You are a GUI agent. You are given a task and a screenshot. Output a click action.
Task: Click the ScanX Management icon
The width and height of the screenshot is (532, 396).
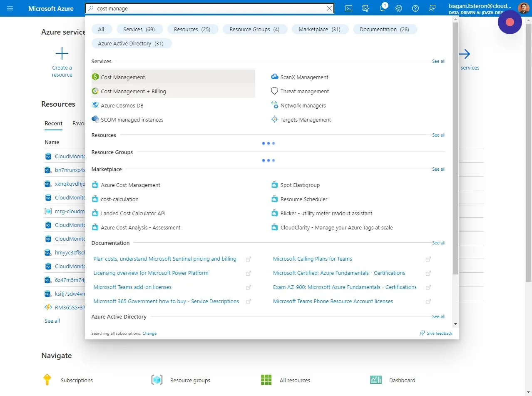(x=274, y=77)
